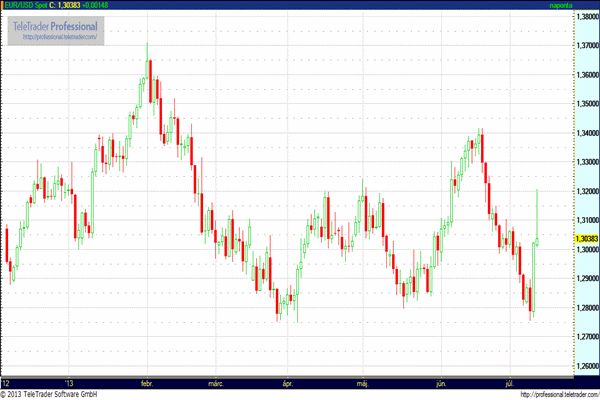Jump to 'jún.' on the time axis
Viewport: 600px width, 400px height.
439,383
